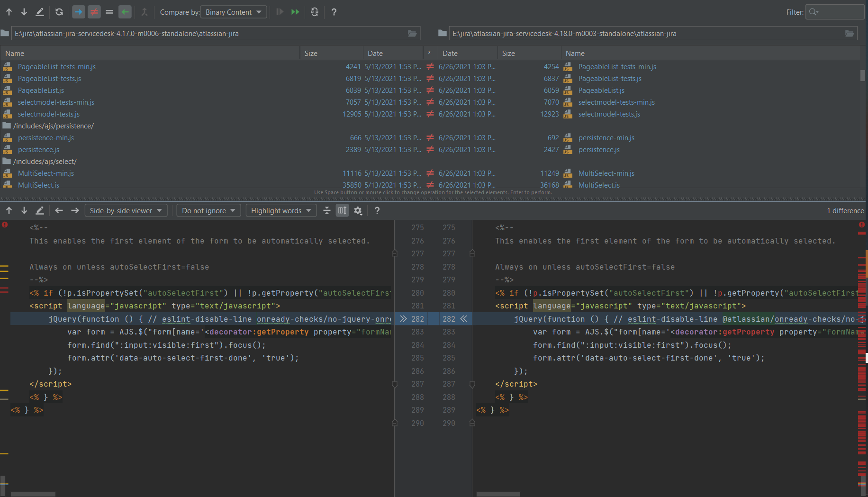The image size is (868, 497).
Task: Select left selectmodel-tests-min.js file
Action: tap(56, 102)
